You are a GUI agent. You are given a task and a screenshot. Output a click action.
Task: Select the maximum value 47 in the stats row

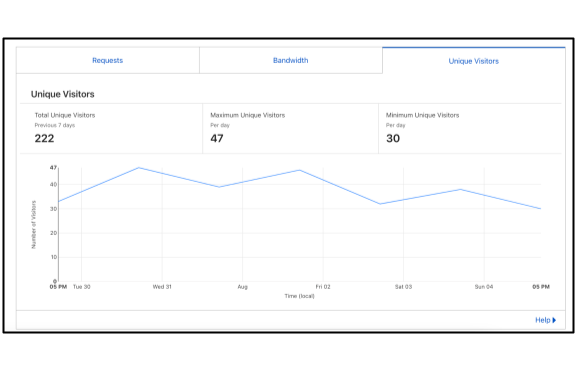(217, 139)
